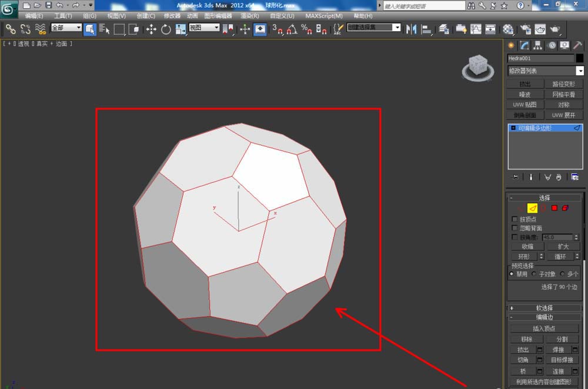Click the Open File folder icon

pyautogui.click(x=38, y=5)
